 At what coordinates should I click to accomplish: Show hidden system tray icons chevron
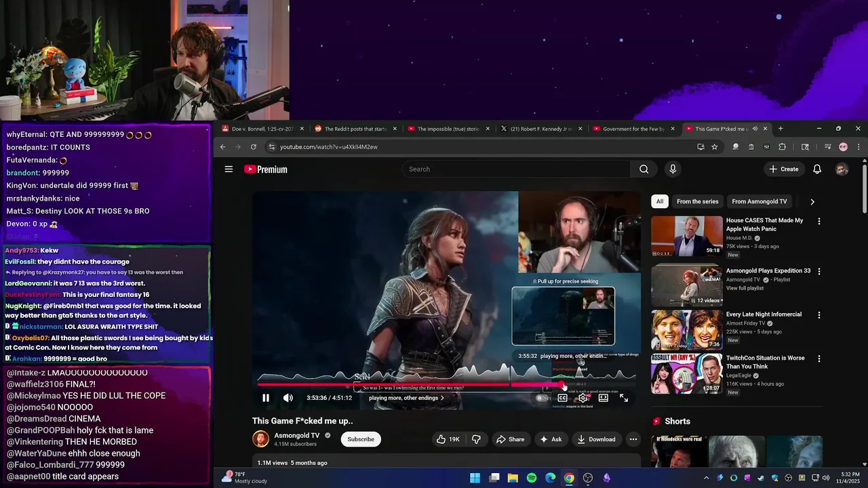706,478
